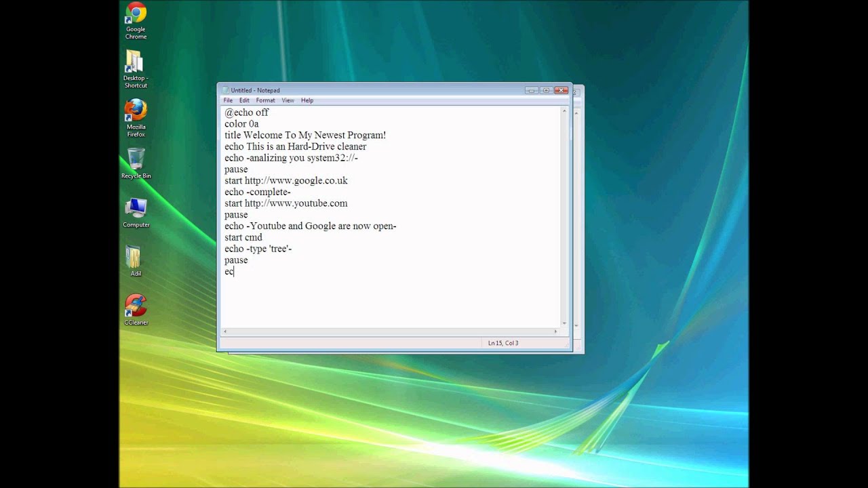868x488 pixels.
Task: Open the File menu in Notepad
Action: point(228,100)
